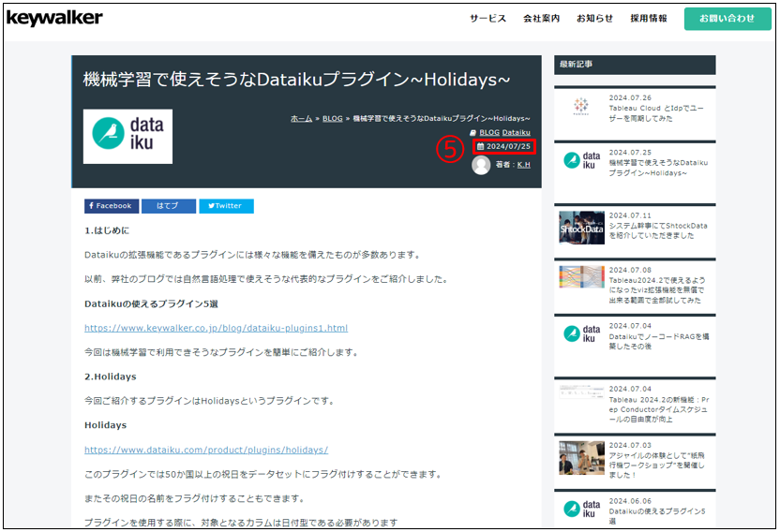The image size is (780, 532).
Task: Share the article on Facebook
Action: click(x=112, y=206)
